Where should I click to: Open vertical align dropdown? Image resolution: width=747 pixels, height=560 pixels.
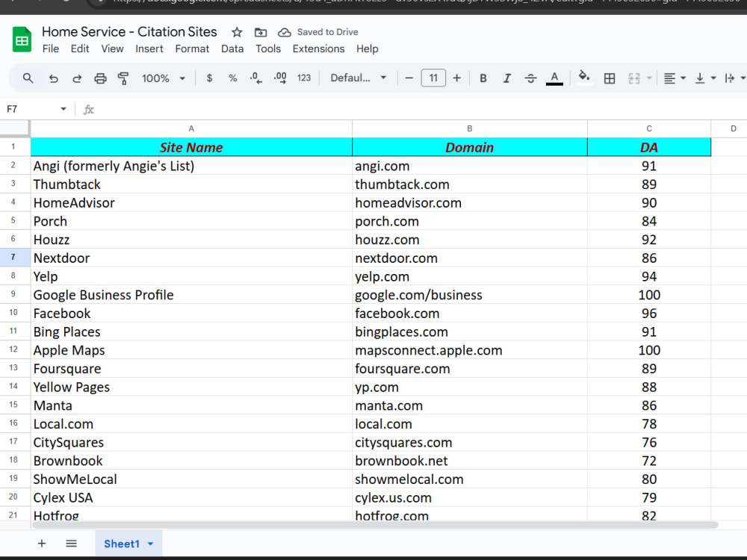[x=705, y=78]
